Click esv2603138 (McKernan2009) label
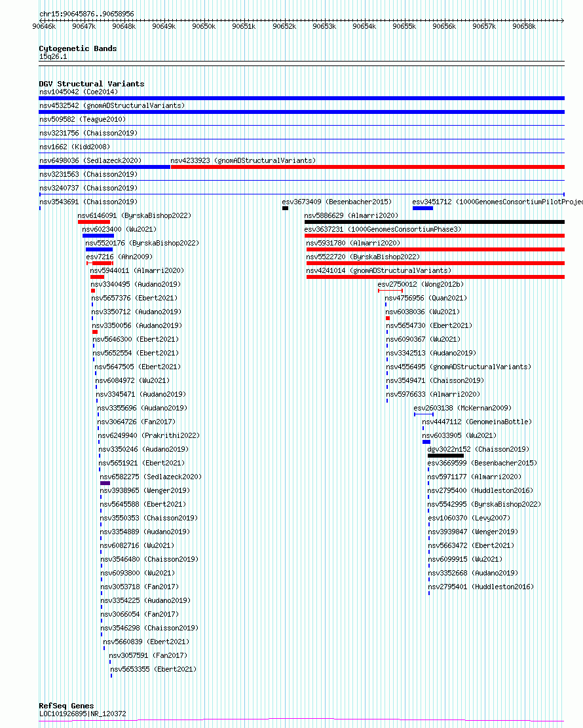Viewport: 583px width, 728px height. (x=462, y=408)
